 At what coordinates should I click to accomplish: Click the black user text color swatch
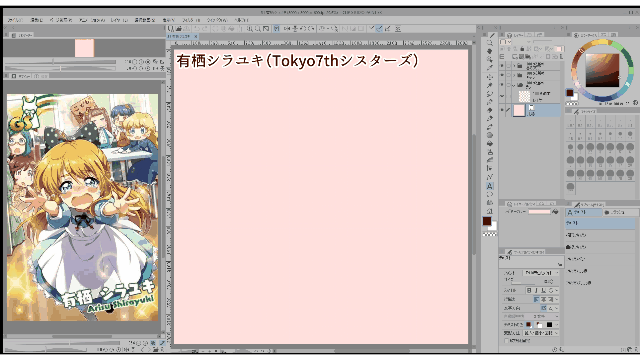click(x=549, y=324)
